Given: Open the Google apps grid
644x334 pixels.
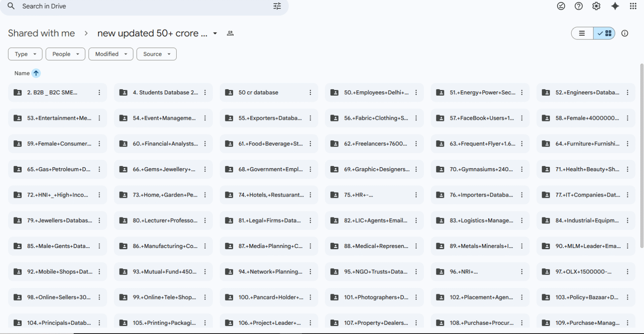Looking at the screenshot, I should (633, 6).
